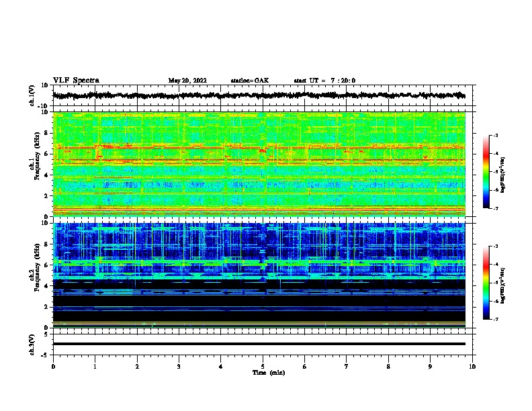
Task: Click the ch.1 spectrogram panel
Action: [x=259, y=164]
